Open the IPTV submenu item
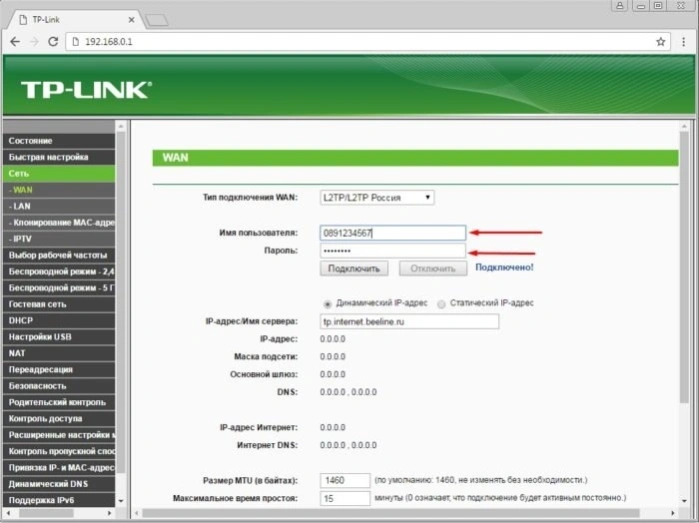Image resolution: width=699 pixels, height=523 pixels. (59, 239)
